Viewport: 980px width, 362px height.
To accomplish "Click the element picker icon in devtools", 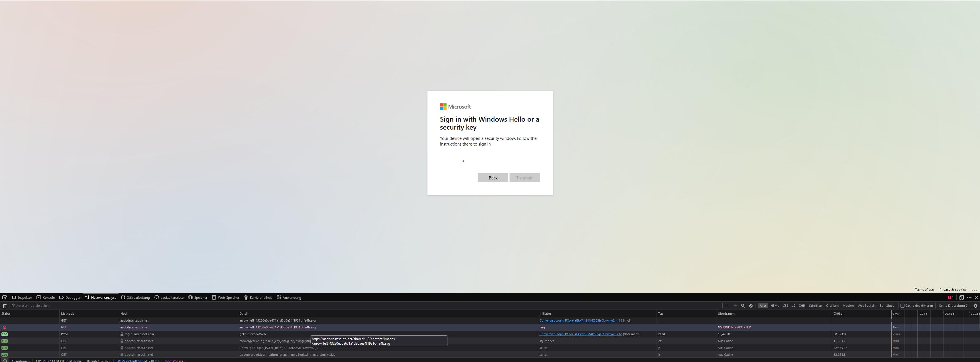I will (5, 297).
